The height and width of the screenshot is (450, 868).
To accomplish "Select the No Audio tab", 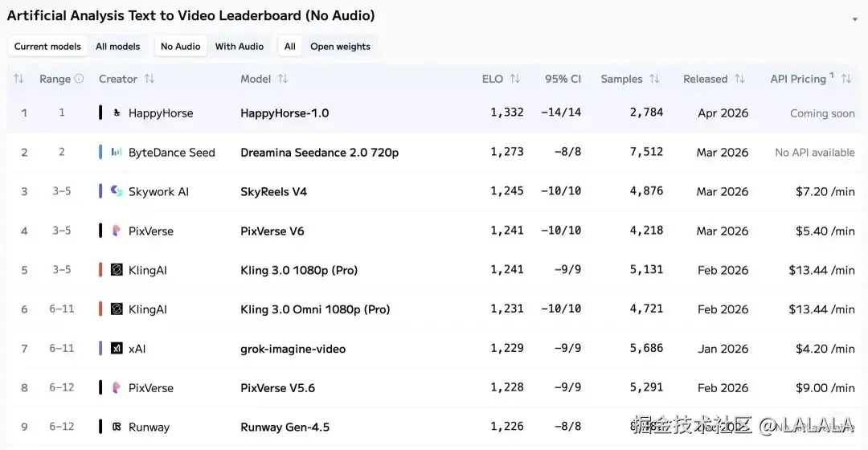I will point(180,47).
